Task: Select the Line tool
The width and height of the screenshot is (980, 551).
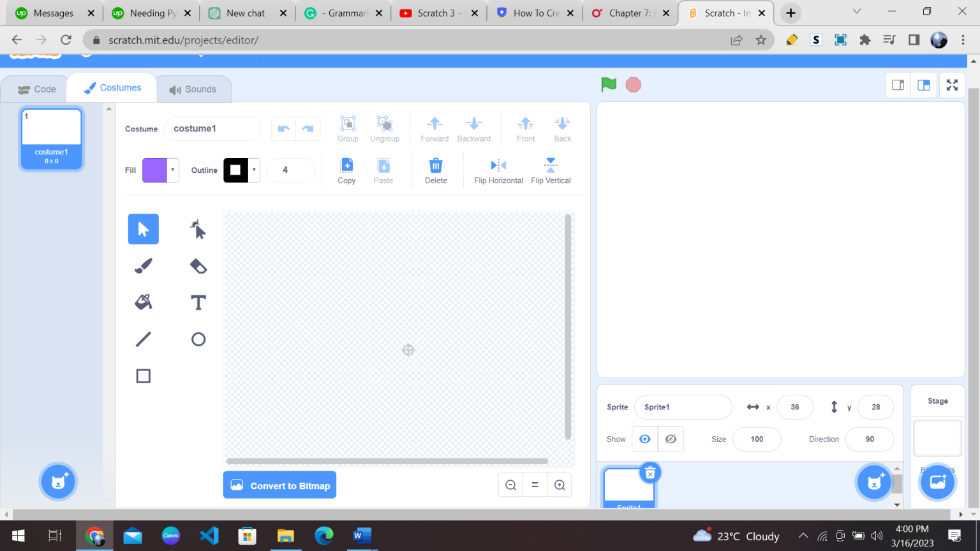Action: [x=143, y=339]
